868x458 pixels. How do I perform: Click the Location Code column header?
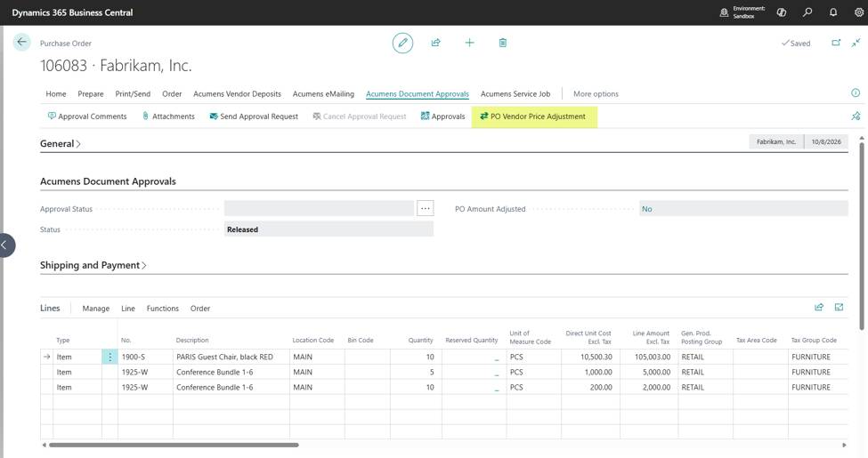[x=312, y=341]
